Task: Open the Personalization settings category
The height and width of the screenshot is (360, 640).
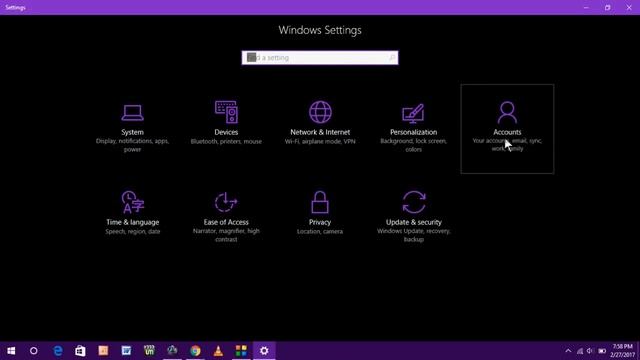Action: [413, 129]
